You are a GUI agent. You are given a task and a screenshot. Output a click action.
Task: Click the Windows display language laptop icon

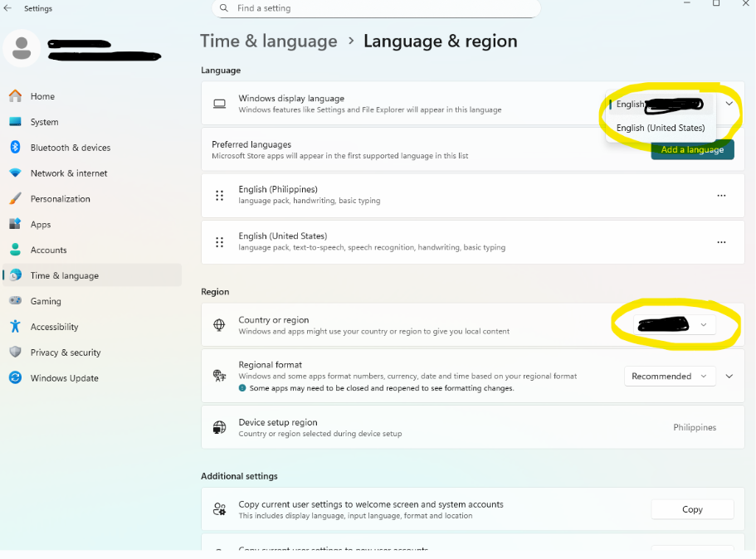(219, 104)
